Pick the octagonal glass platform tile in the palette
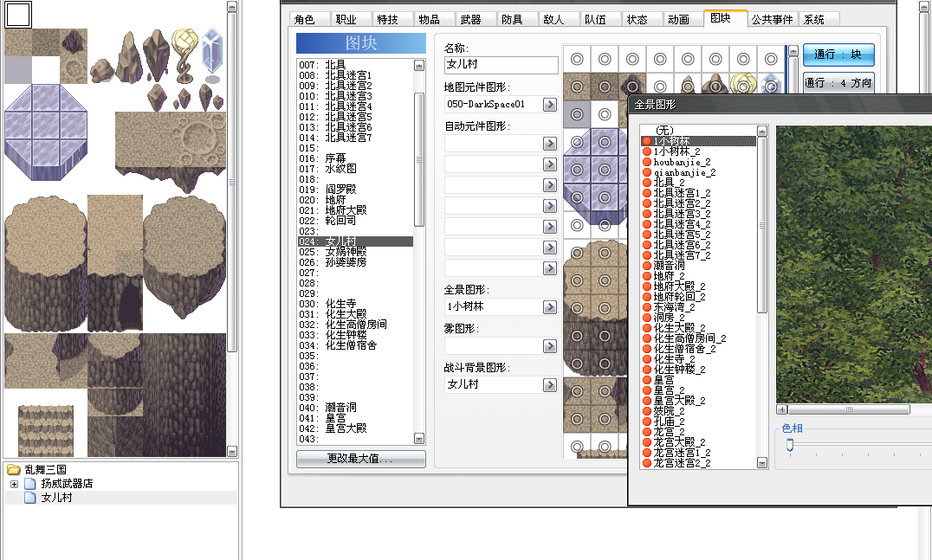This screenshot has height=560, width=932. point(46,132)
